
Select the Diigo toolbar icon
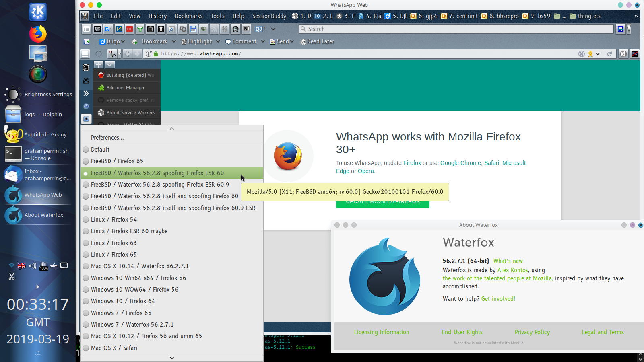coord(108,29)
